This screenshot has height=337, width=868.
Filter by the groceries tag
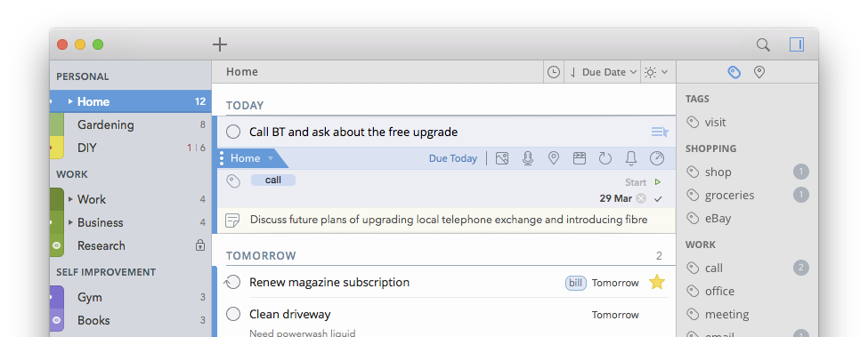pos(730,196)
